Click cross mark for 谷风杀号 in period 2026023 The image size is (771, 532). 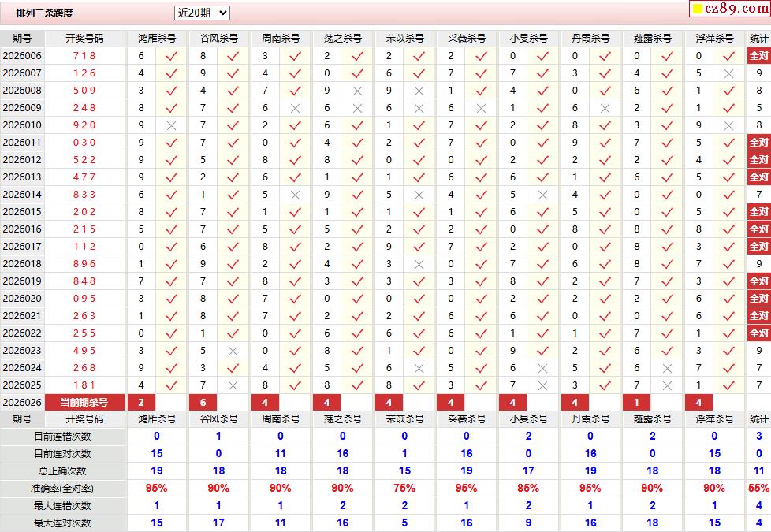(x=233, y=351)
